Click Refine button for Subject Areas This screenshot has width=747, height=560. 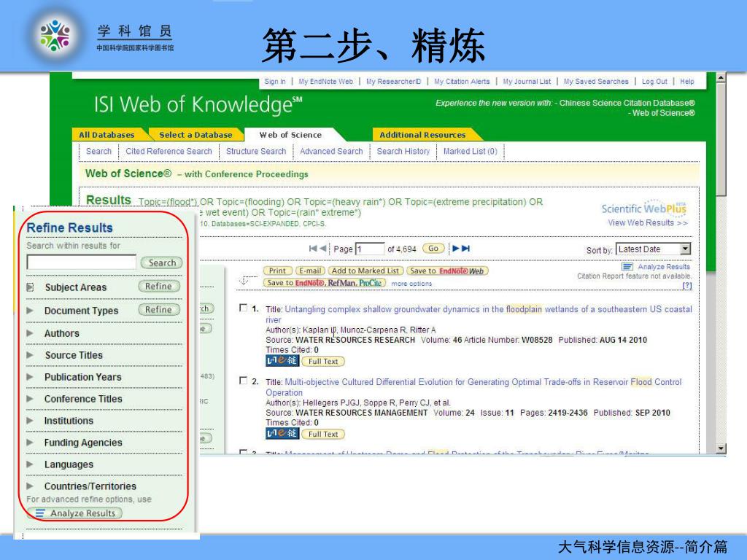pyautogui.click(x=159, y=286)
